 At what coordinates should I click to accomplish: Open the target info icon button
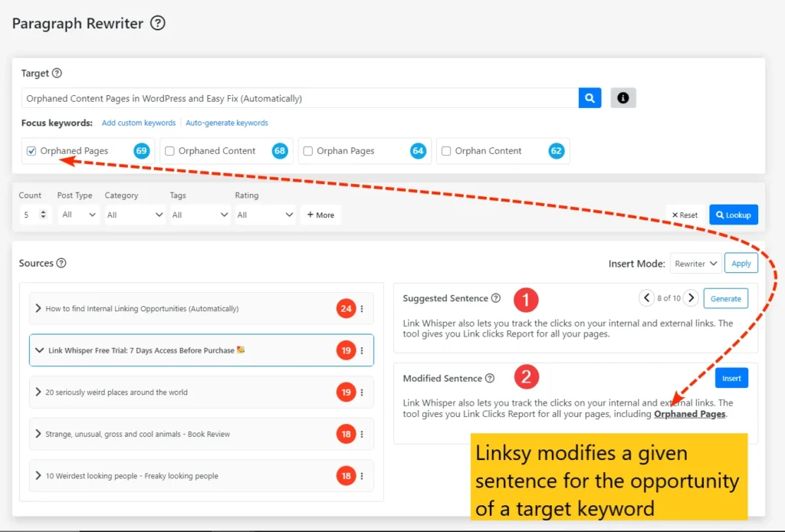pyautogui.click(x=623, y=98)
